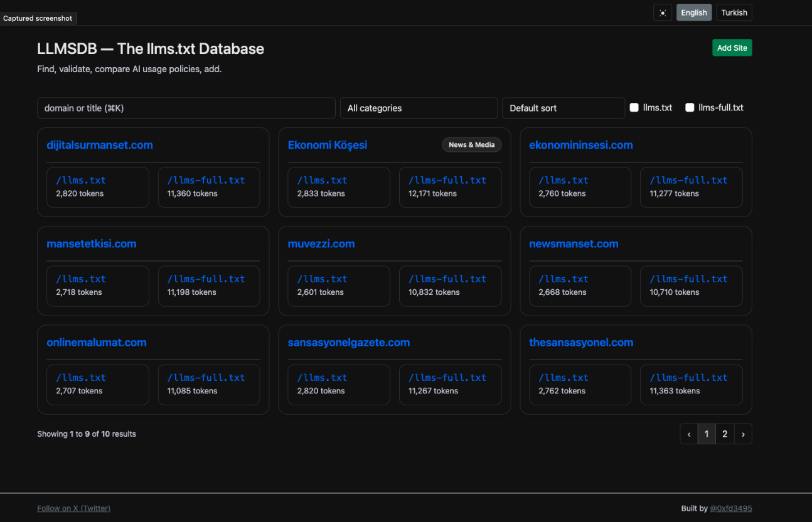Open the thesansasyonel.com site link

tap(581, 343)
